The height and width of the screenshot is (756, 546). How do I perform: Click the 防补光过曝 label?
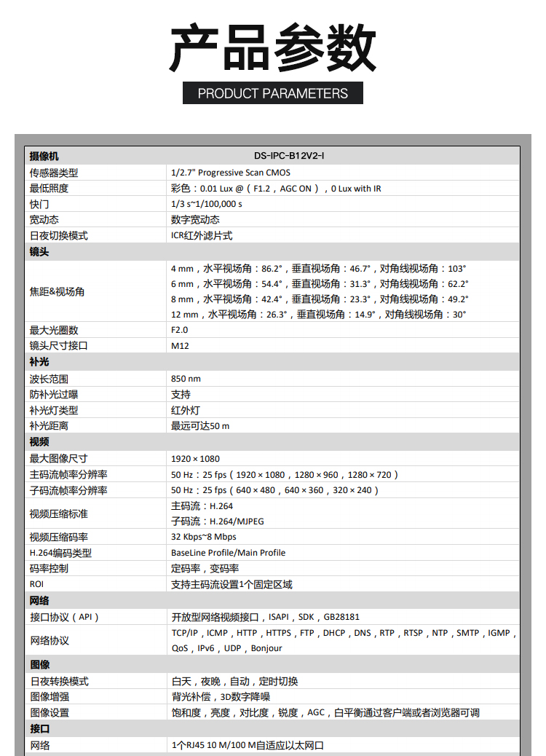point(53,395)
